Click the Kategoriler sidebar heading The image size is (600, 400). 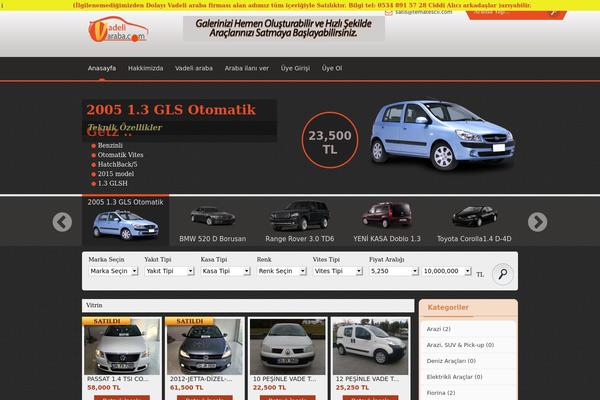tap(448, 307)
